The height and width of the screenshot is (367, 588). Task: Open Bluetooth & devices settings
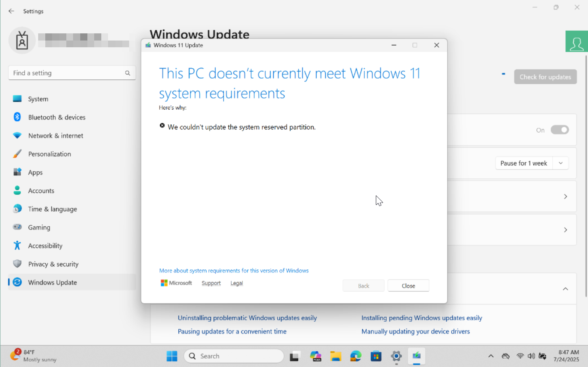tap(72, 117)
